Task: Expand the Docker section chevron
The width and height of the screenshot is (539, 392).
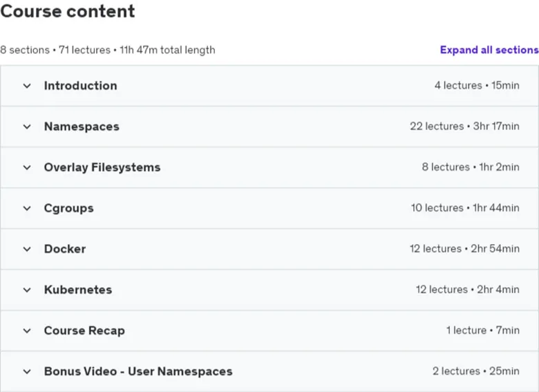Action: point(27,249)
